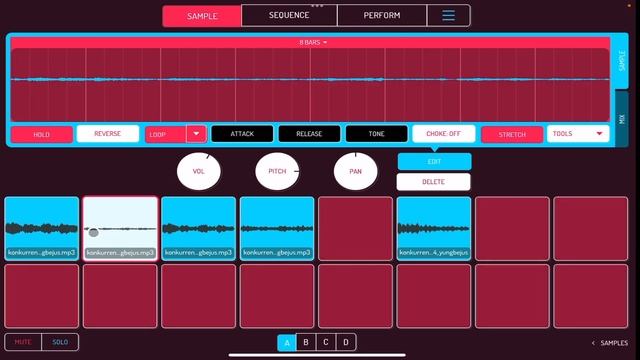Toggle the LOOP mode button
This screenshot has width=640, height=360.
pos(166,134)
